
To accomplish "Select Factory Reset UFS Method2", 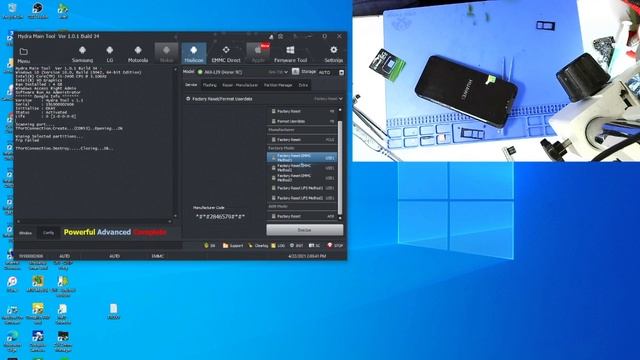I will click(x=302, y=198).
